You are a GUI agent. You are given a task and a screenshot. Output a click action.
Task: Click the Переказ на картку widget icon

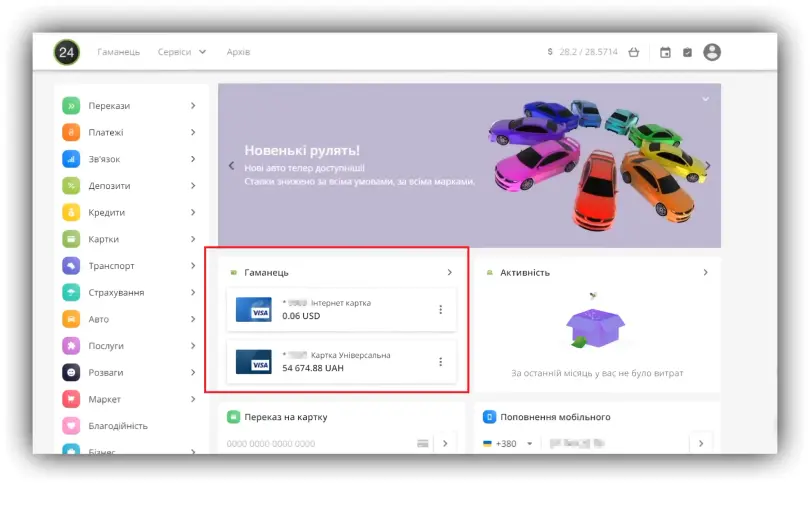[x=233, y=417]
